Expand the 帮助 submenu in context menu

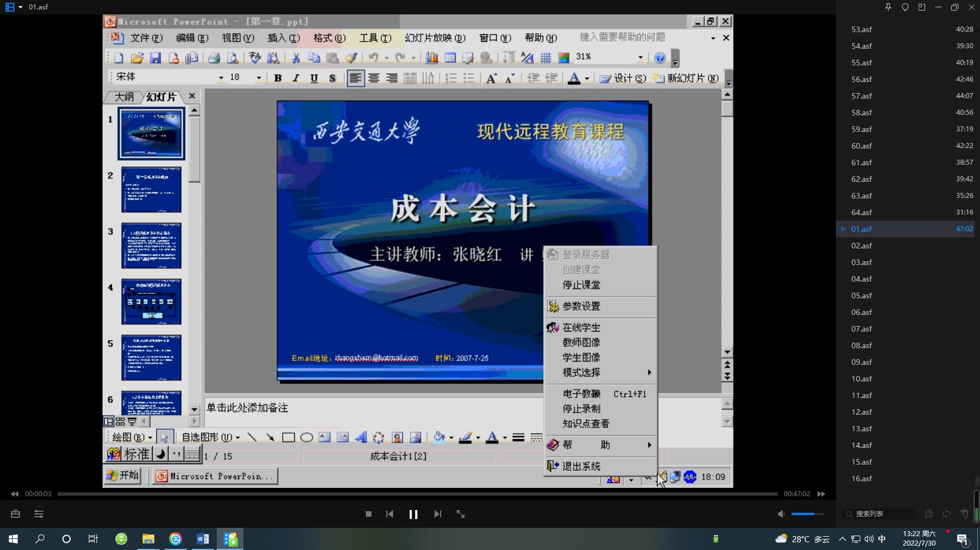click(x=601, y=445)
